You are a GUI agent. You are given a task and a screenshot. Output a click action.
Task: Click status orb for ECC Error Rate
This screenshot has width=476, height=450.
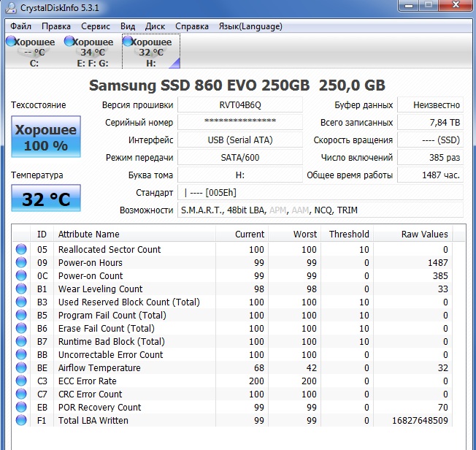21,381
